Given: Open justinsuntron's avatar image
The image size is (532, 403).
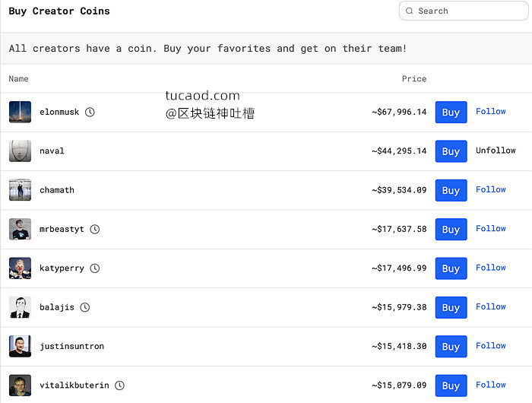Looking at the screenshot, I should tap(20, 346).
